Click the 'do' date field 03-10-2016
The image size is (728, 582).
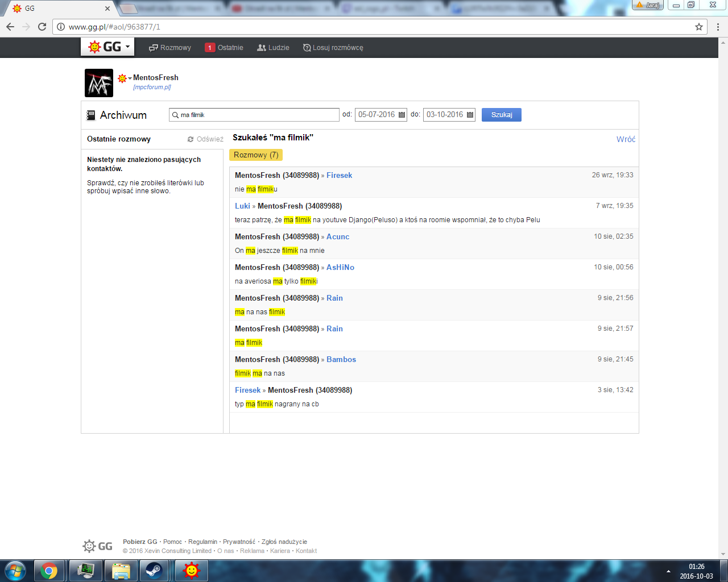(x=445, y=114)
